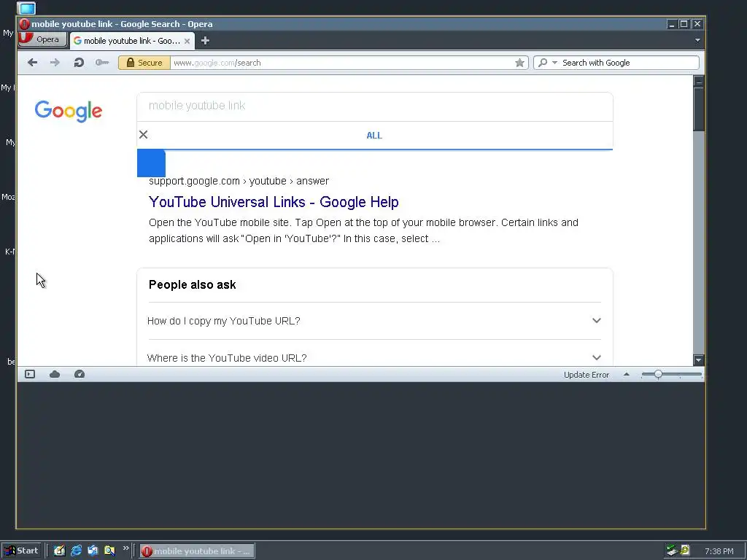Click the network tray icon
The width and height of the screenshot is (747, 560).
coord(672,551)
